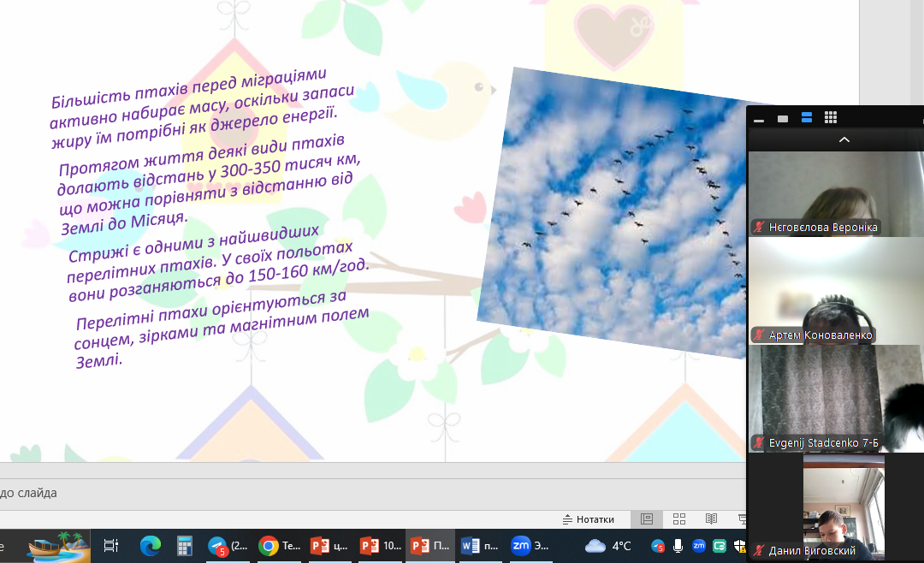Switch Zoom panel to gallery grid view
The width and height of the screenshot is (924, 563).
[x=831, y=118]
